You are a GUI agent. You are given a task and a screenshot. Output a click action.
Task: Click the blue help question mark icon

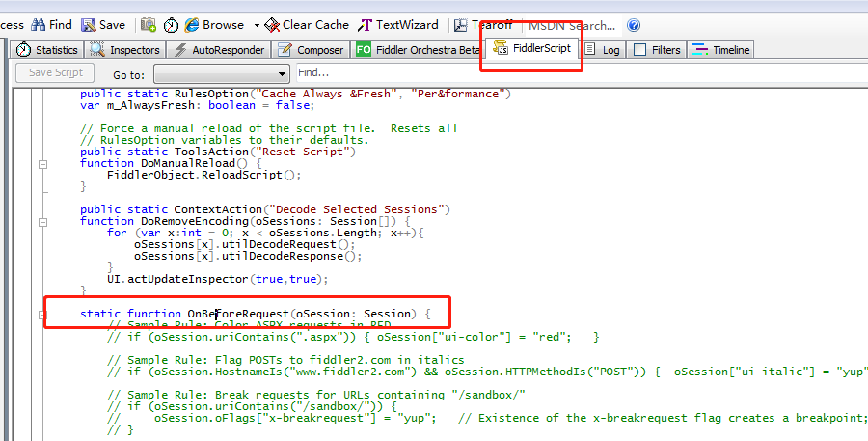coord(634,25)
